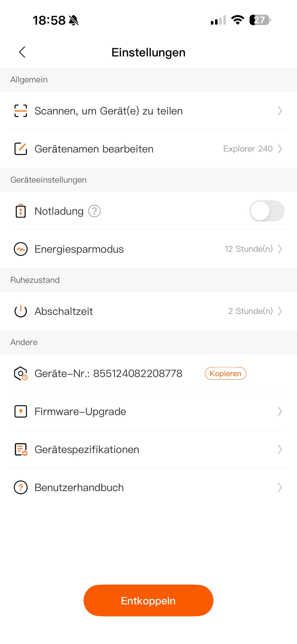Viewport: 297px width, 644px height.
Task: Enable the Notladung switch
Action: 267,211
